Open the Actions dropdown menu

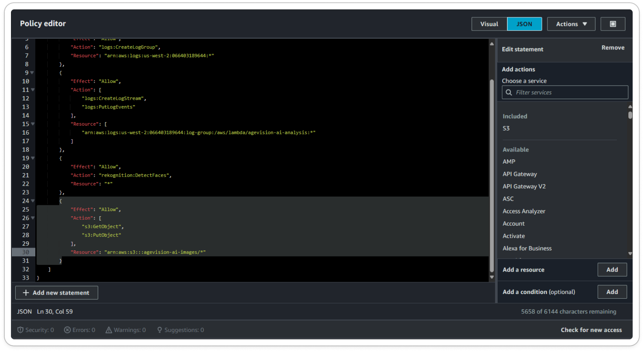point(571,24)
